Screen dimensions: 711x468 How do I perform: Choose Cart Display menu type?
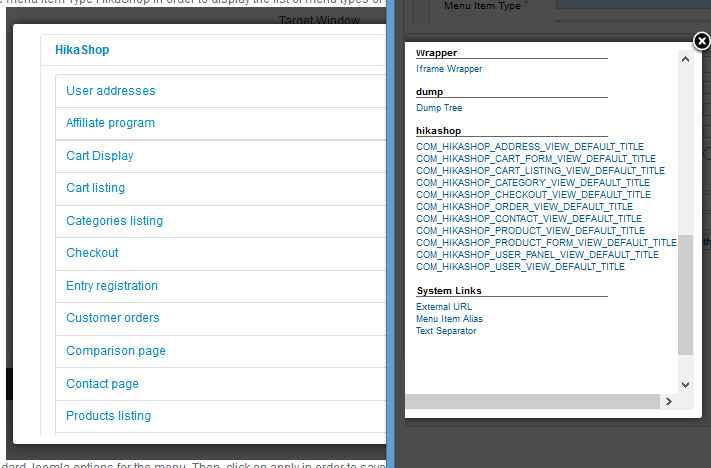coord(100,156)
